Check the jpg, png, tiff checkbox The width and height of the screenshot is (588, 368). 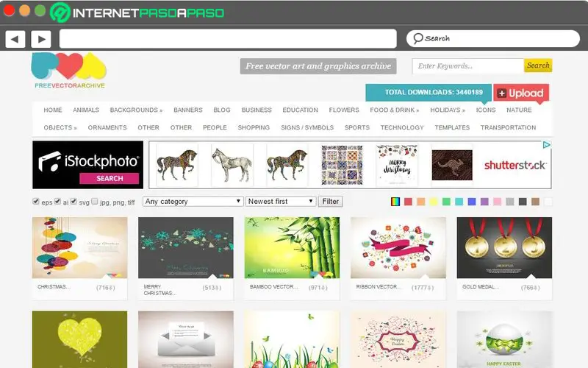tap(95, 201)
